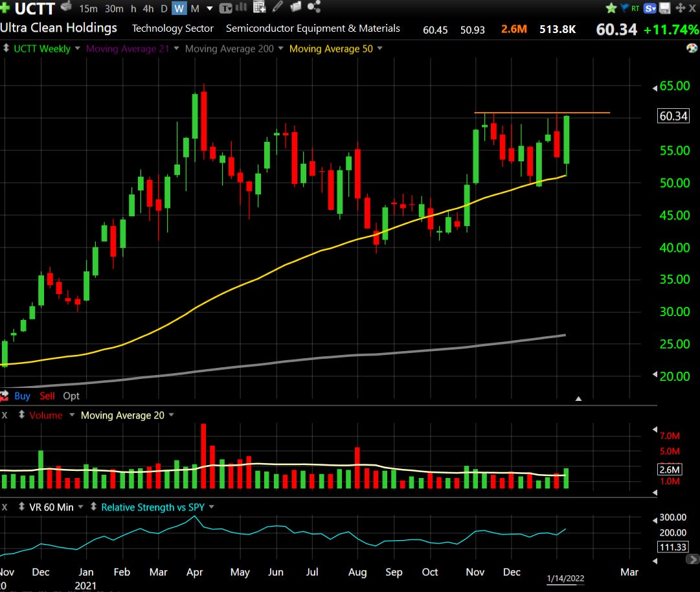700x592 pixels.
Task: Click the trade arrows icon beside Buy
Action: pyautogui.click(x=5, y=396)
